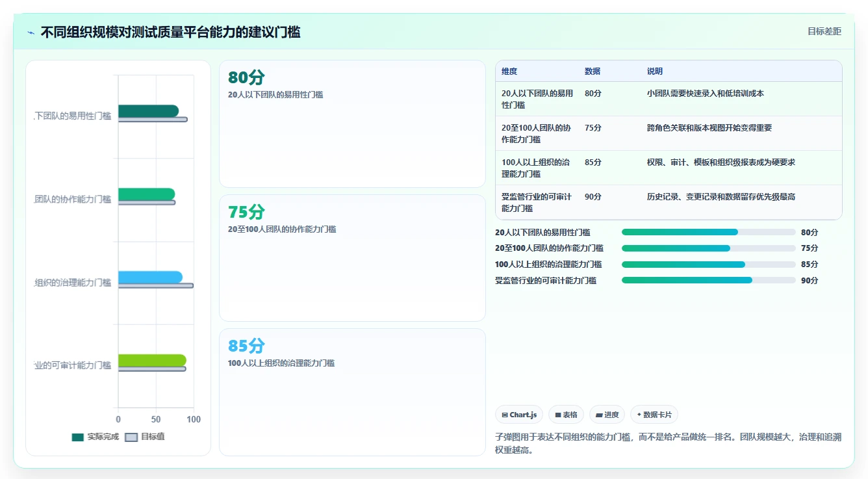Click the 数据卡片 tag chip
The width and height of the screenshot is (868, 479).
(654, 415)
